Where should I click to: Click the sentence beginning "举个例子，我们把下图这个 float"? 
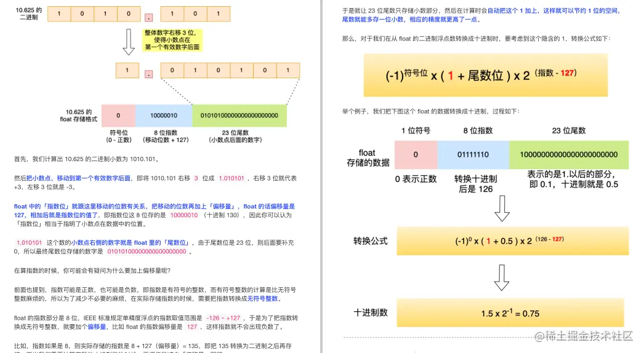(x=431, y=111)
